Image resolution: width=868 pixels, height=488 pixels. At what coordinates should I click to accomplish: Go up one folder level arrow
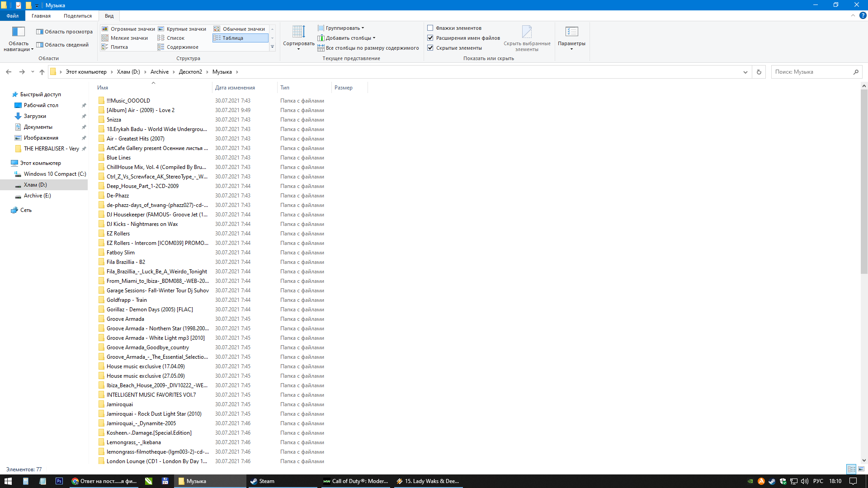[42, 72]
